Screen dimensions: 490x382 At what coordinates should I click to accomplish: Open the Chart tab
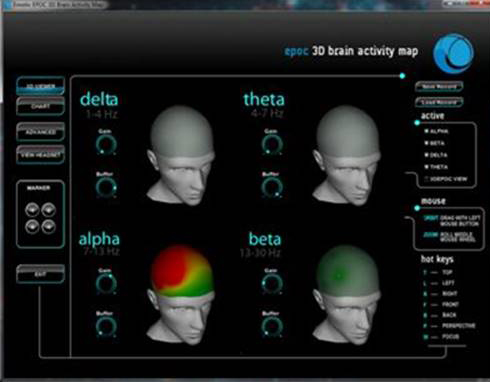point(40,106)
